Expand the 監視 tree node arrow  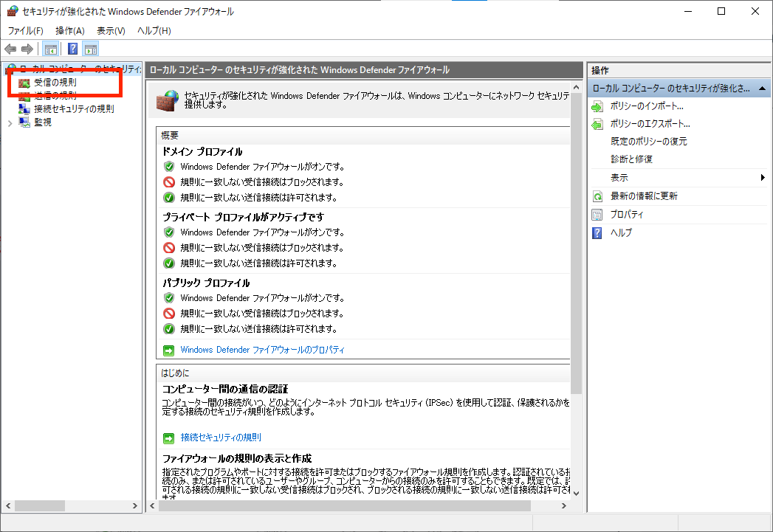(x=10, y=123)
